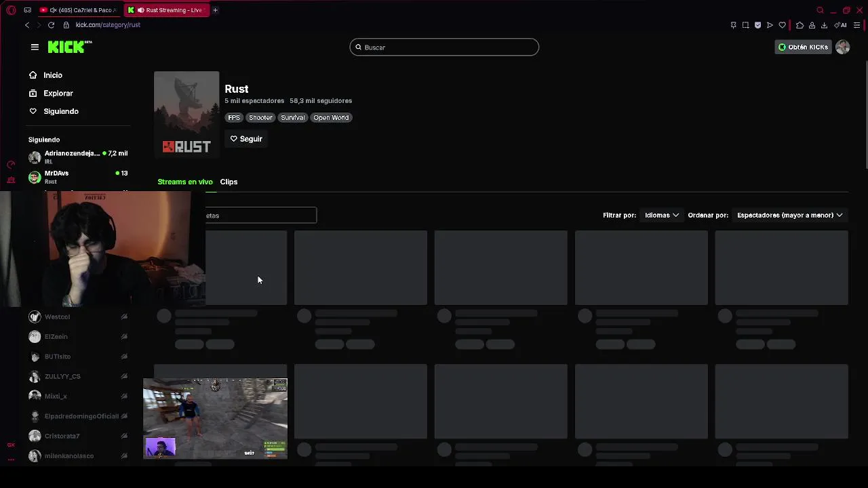Click the Open World tag
The image size is (868, 488).
pyautogui.click(x=331, y=117)
